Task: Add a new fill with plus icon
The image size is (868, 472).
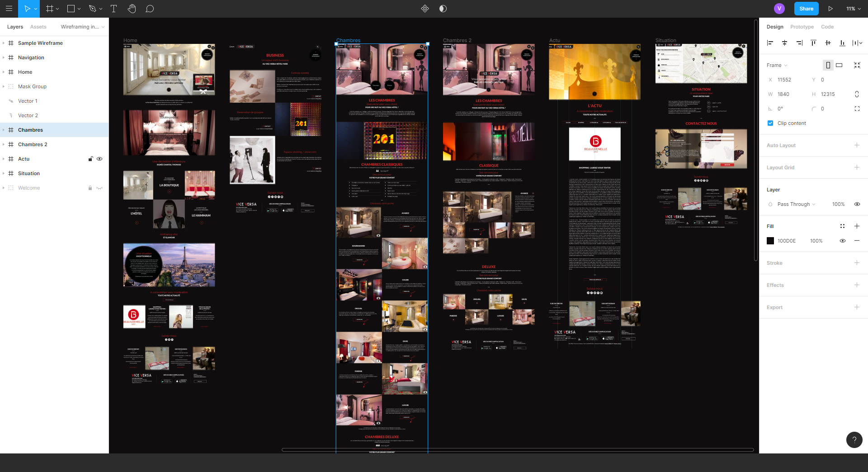Action: 857,226
